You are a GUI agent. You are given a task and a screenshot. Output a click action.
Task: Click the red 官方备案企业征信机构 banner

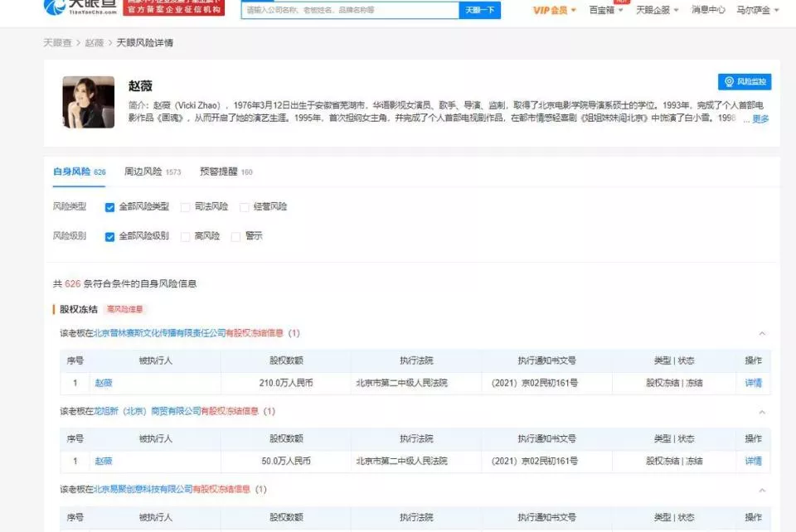173,7
